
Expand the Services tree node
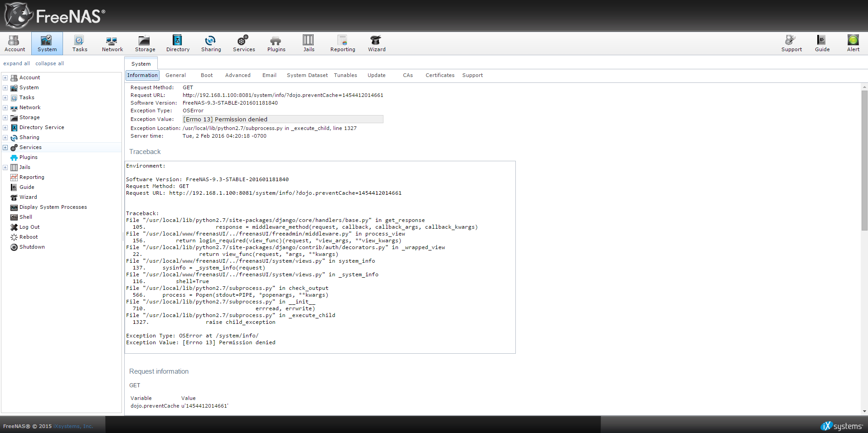pos(5,147)
